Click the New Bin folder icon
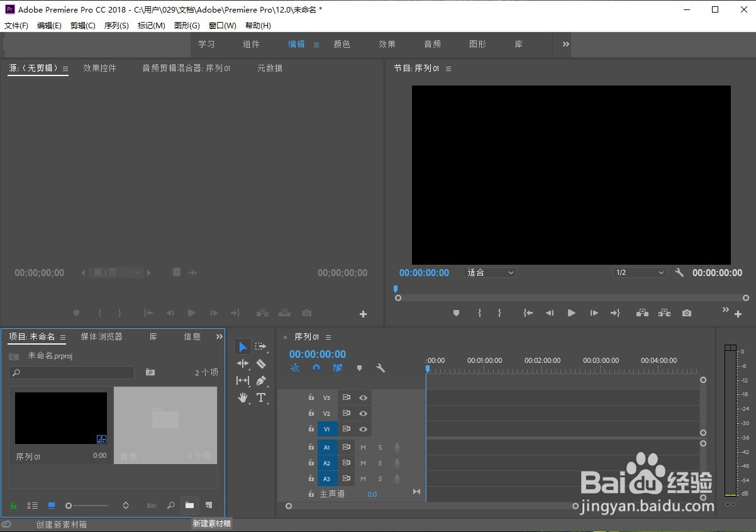Image resolution: width=756 pixels, height=532 pixels. tap(189, 505)
